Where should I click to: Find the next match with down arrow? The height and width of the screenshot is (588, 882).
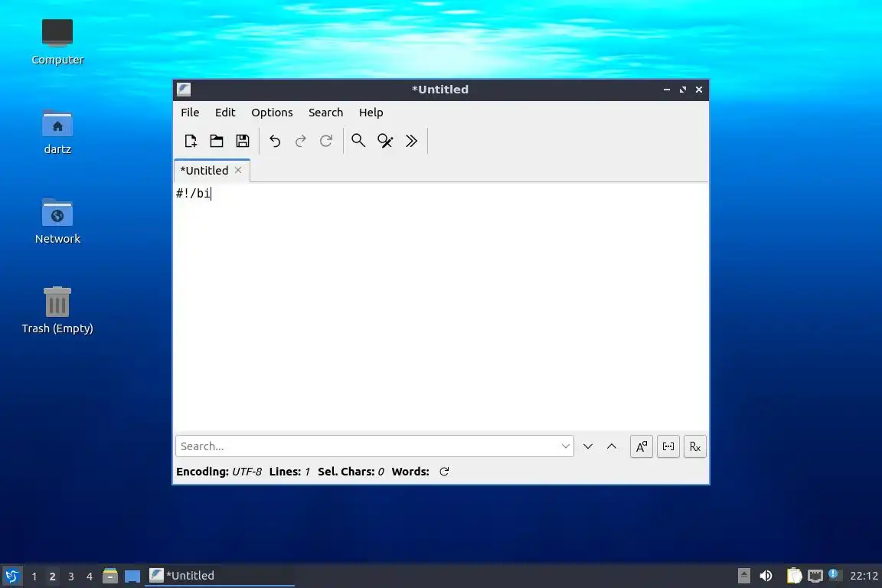coord(588,446)
